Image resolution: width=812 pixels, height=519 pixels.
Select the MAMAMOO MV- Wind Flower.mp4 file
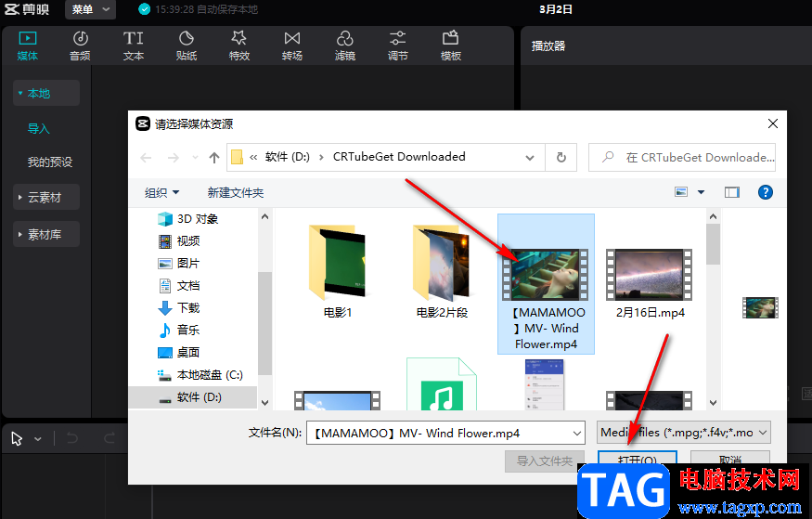point(546,284)
